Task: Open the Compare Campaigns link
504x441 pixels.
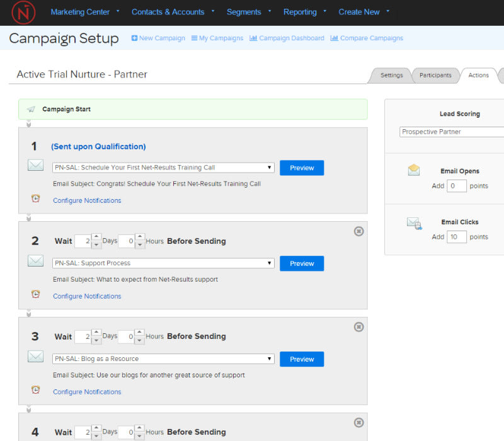Action: 372,38
